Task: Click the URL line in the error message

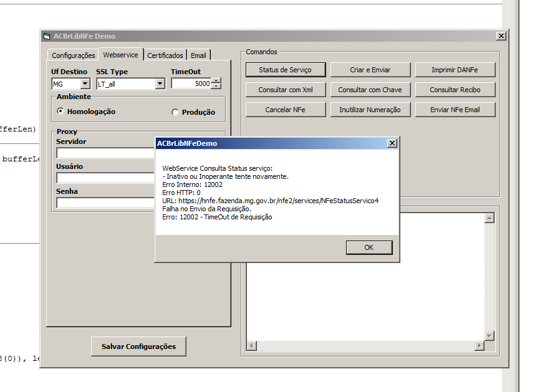Action: click(x=271, y=201)
